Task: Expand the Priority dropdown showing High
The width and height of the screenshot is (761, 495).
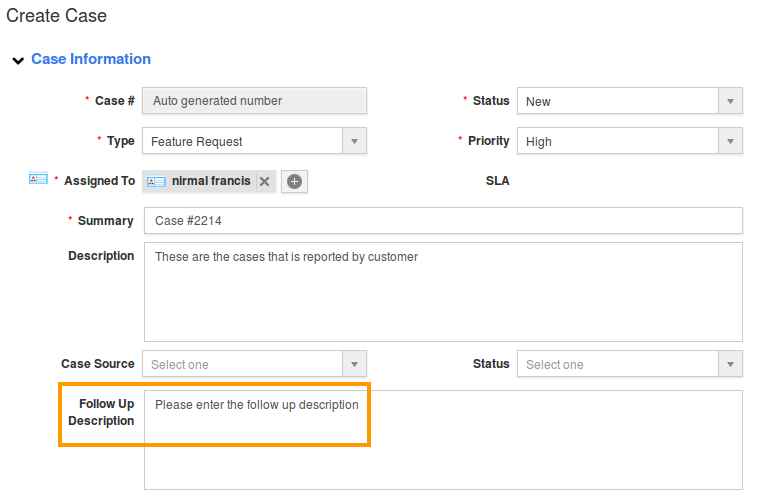Action: pyautogui.click(x=629, y=141)
